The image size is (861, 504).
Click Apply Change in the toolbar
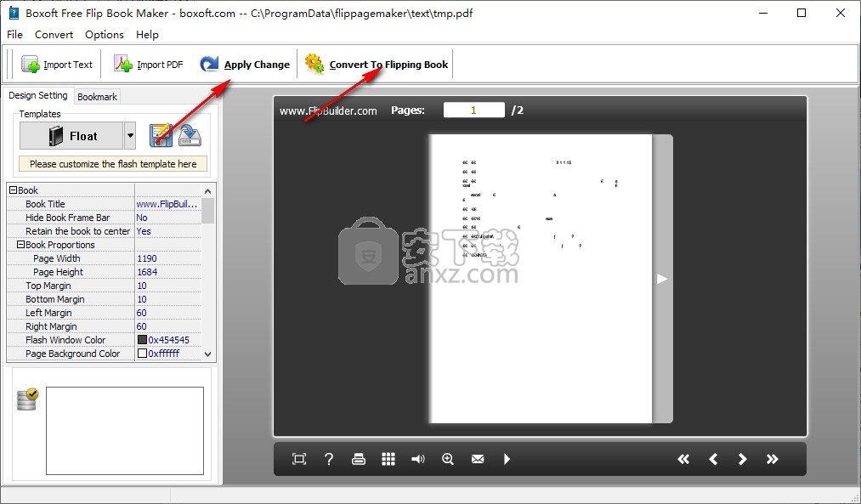tap(245, 65)
